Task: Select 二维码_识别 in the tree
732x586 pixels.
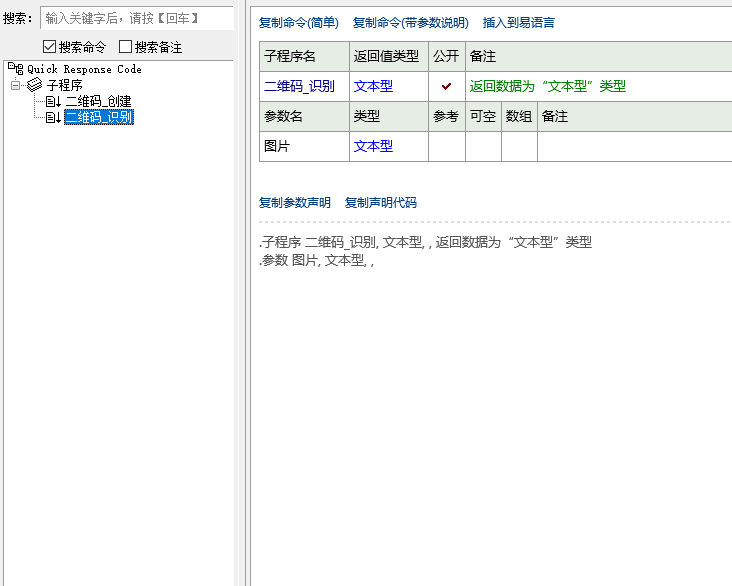Action: point(99,117)
